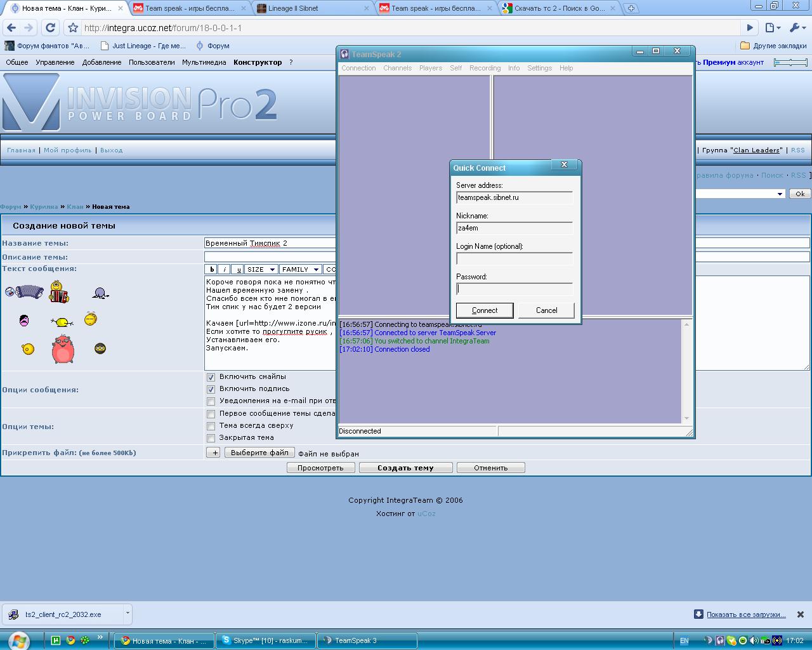
Task: Open the SIZE font size dropdown
Action: [x=261, y=269]
